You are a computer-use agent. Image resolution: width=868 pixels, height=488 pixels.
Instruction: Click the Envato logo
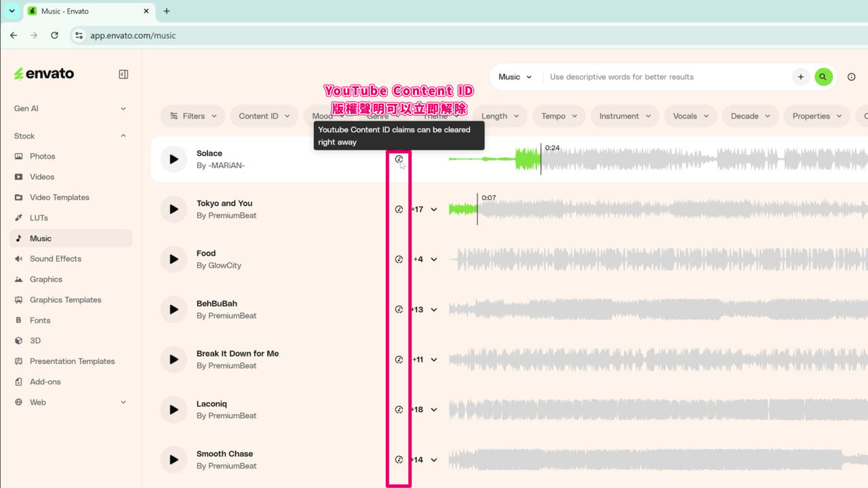44,74
